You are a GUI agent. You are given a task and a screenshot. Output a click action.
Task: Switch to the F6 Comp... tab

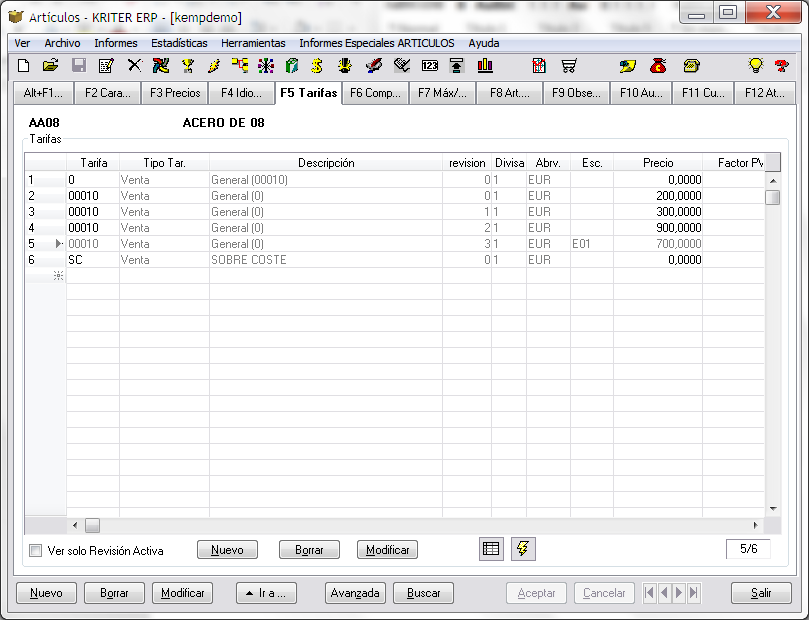click(x=375, y=93)
